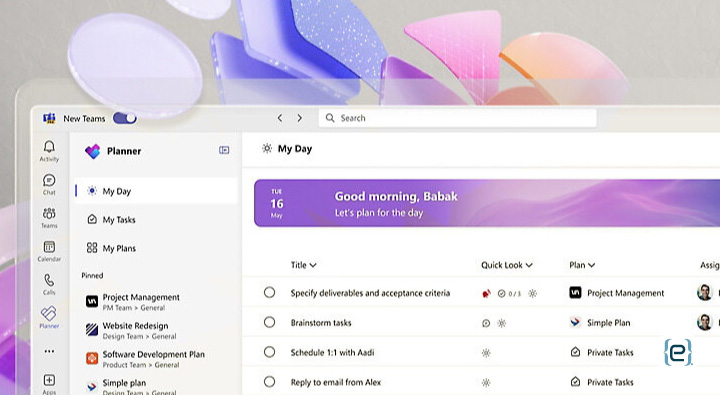Click My Day sun icon on Reply to email row
Viewport: 720px width, 395px height.
pos(486,383)
